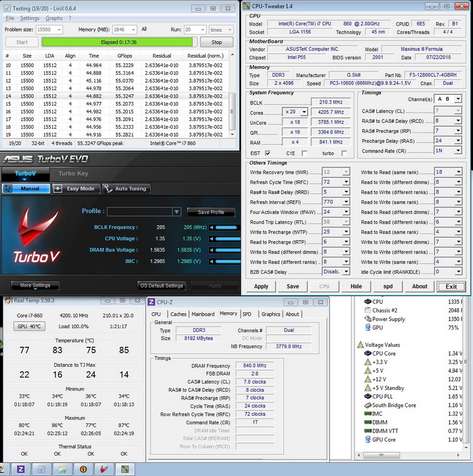This screenshot has width=473, height=476.
Task: Open the Graphs menu in LinX
Action: click(x=54, y=18)
